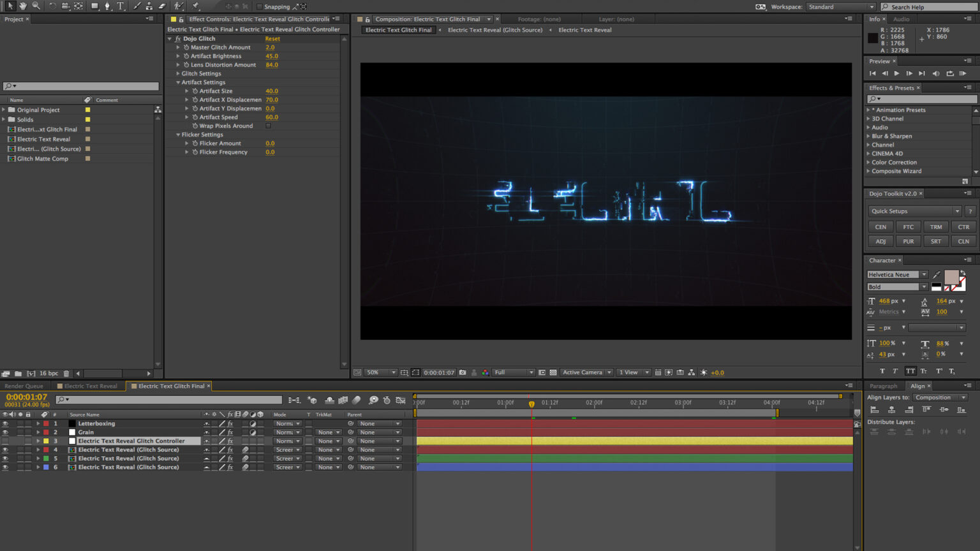
Task: Open the Graph Editor in the timeline
Action: [x=401, y=400]
